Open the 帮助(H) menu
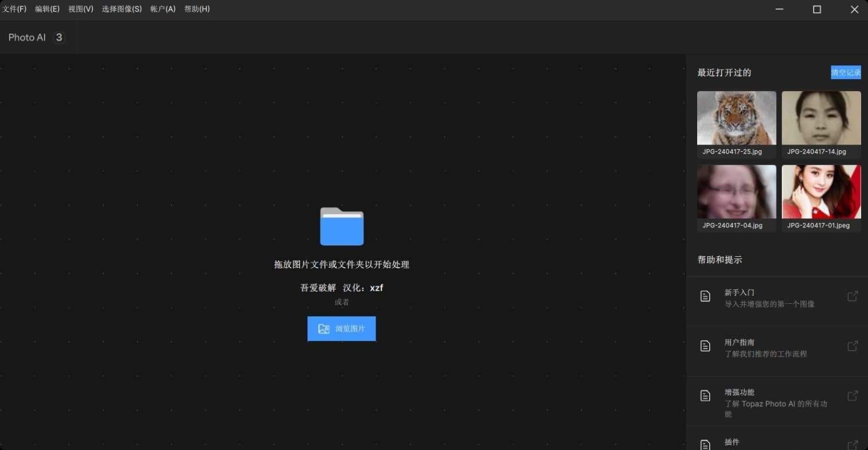868x450 pixels. [x=197, y=9]
